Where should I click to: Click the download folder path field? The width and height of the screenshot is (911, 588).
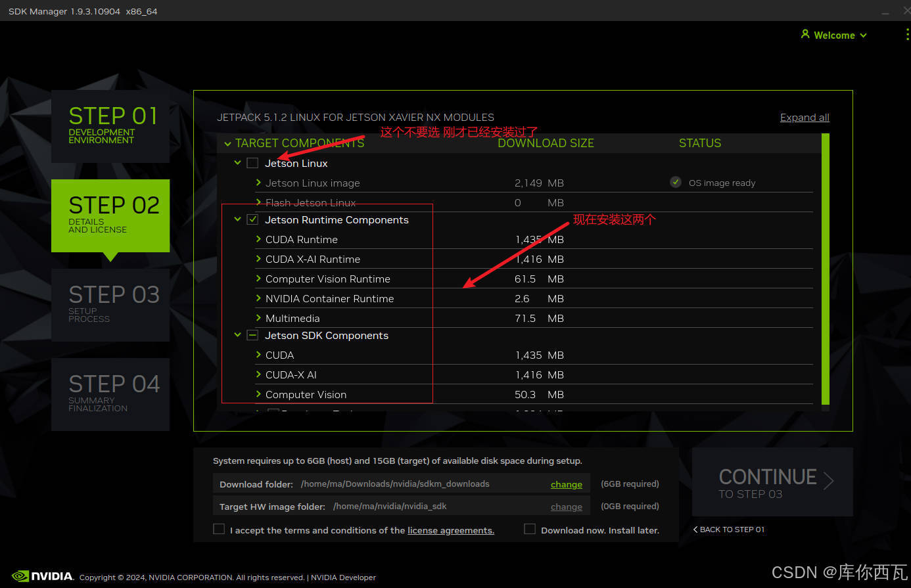click(x=395, y=484)
